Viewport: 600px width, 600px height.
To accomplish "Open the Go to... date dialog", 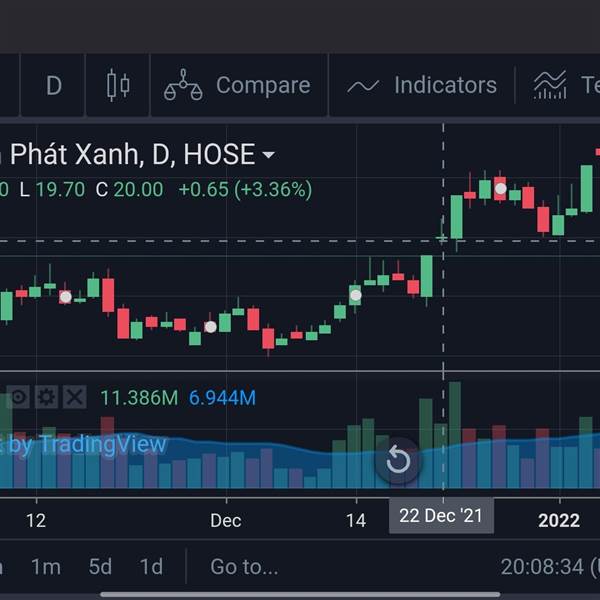I will 244,566.
